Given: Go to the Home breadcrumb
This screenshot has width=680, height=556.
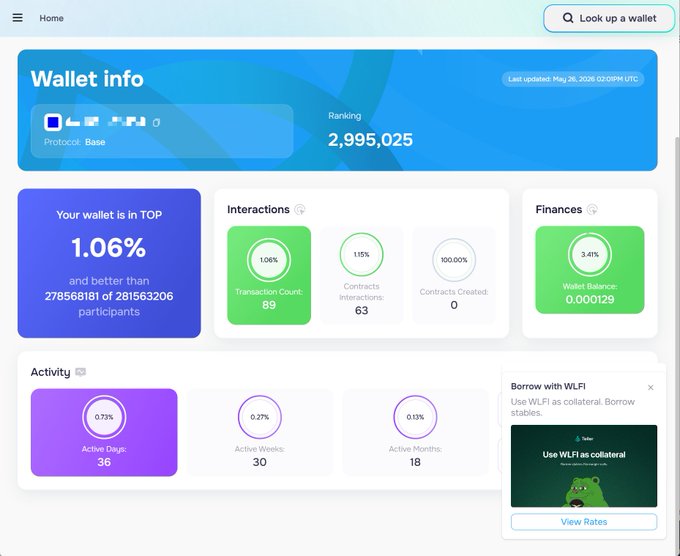Looking at the screenshot, I should [51, 18].
